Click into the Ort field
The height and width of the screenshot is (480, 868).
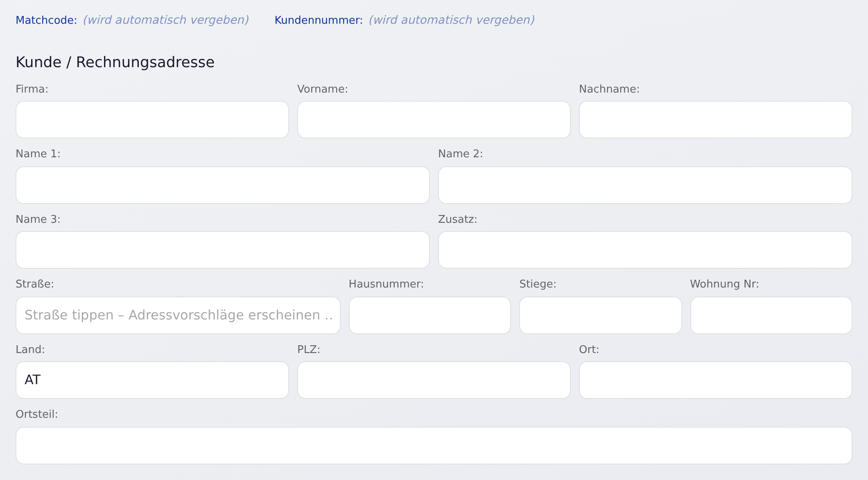coord(716,380)
